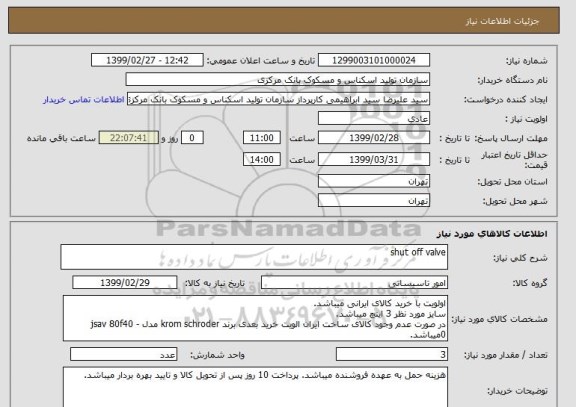This screenshot has width=576, height=407.
Task: Select the شرح کلی نیاز label
Action: click(x=520, y=258)
